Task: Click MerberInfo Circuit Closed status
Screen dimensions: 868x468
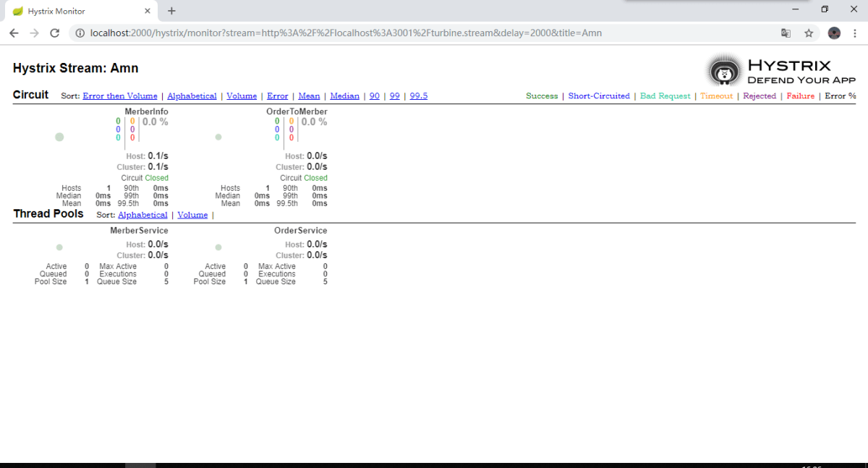Action: [145, 178]
